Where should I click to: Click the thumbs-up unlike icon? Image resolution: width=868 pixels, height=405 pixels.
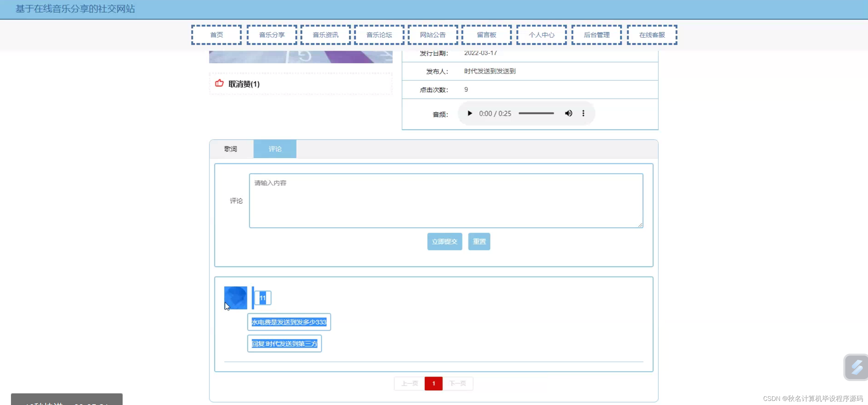coord(219,84)
